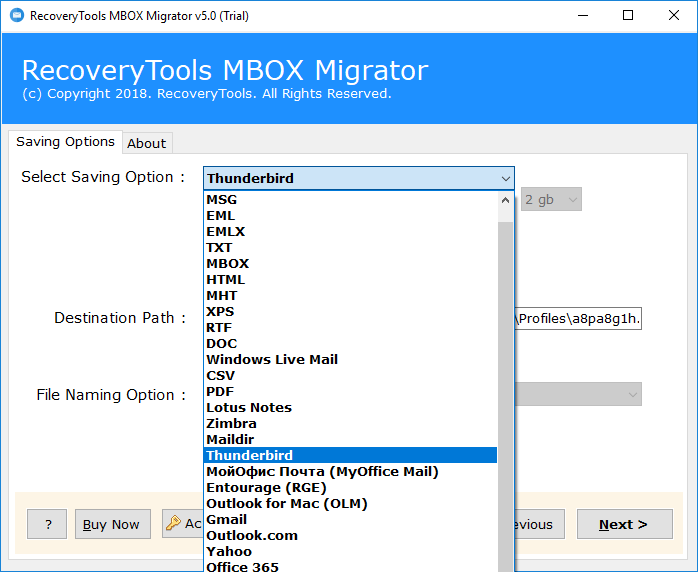The height and width of the screenshot is (572, 698).
Task: Click the dropdown list scroll-up arrow
Action: pyautogui.click(x=505, y=200)
